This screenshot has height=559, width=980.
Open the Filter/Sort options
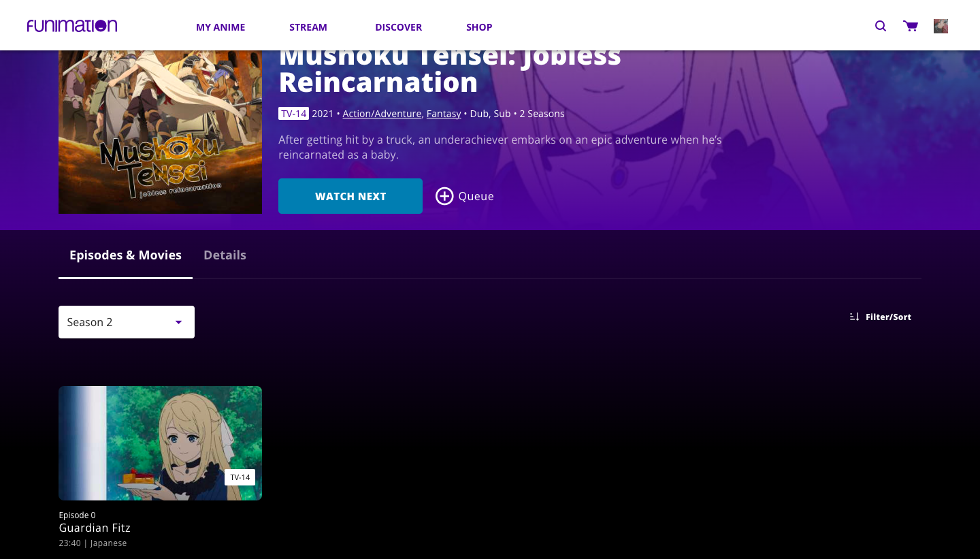[x=881, y=317]
